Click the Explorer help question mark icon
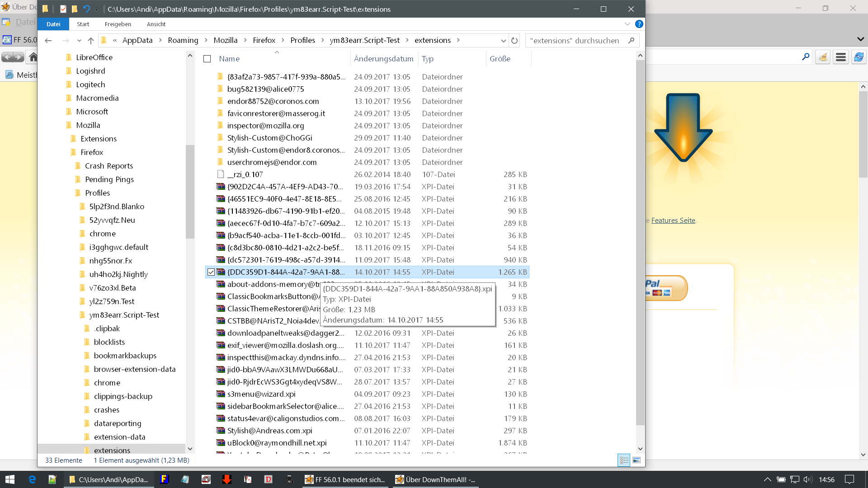 [639, 24]
